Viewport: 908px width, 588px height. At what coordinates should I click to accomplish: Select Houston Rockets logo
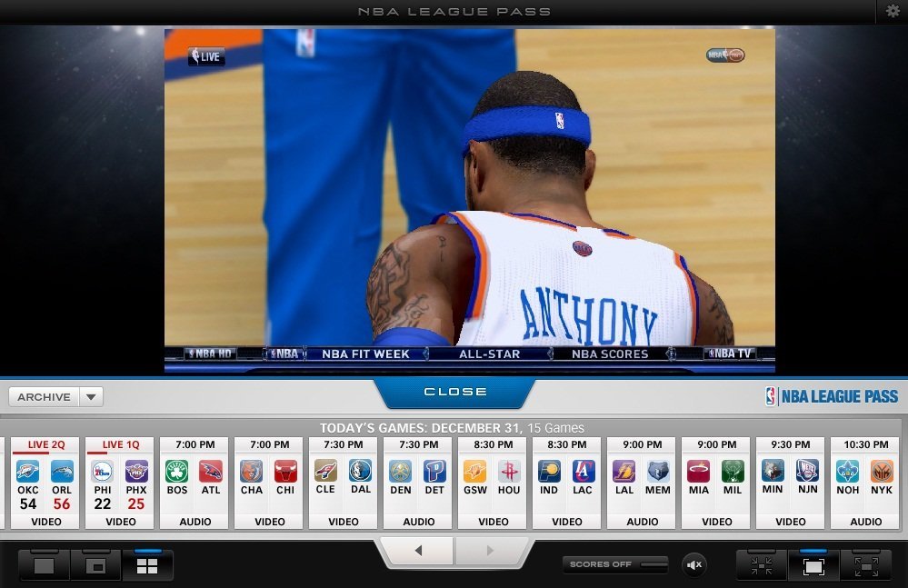click(509, 471)
